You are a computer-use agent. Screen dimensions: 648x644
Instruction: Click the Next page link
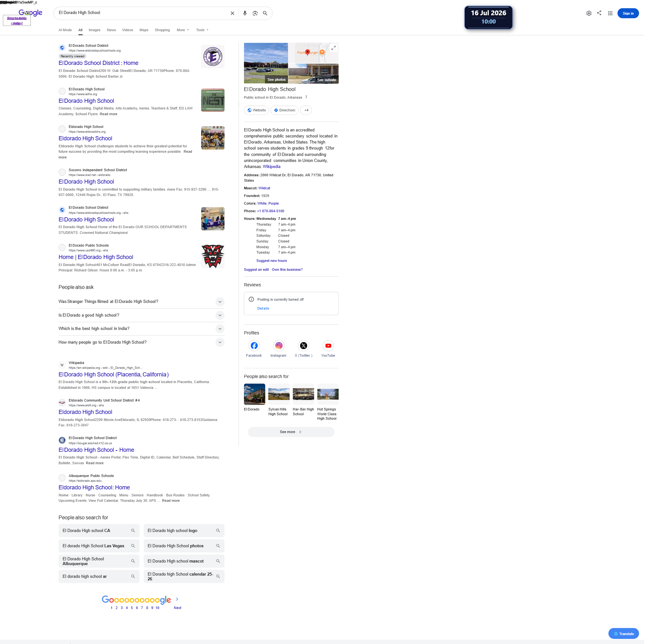point(179,611)
